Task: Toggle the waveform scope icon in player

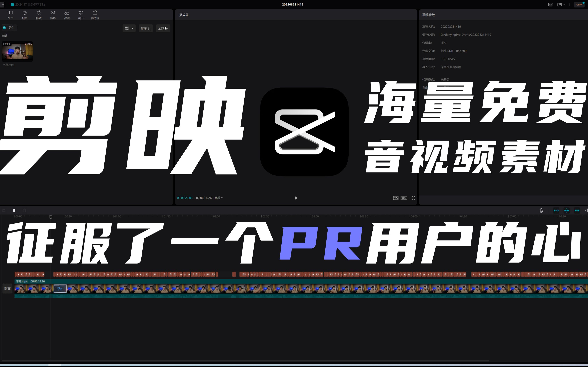Action: [396, 198]
